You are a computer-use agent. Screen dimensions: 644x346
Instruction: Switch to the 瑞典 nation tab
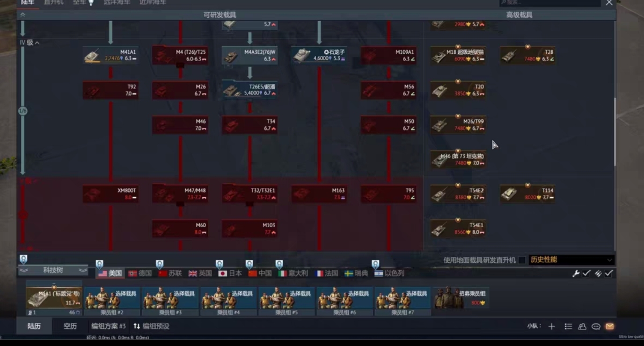(356, 273)
